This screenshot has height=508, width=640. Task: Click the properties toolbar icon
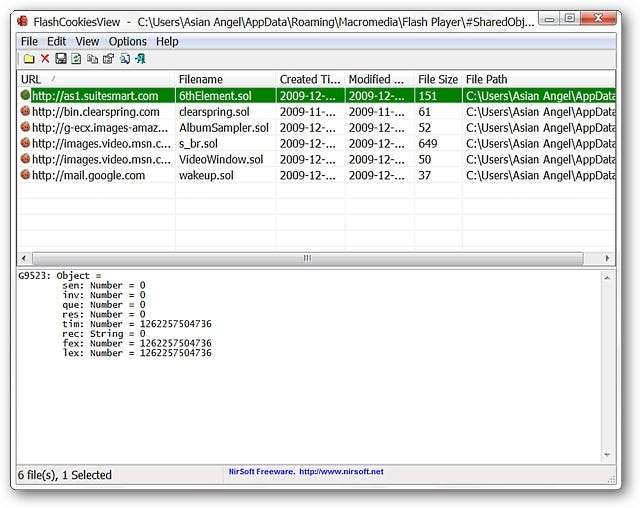[x=108, y=59]
